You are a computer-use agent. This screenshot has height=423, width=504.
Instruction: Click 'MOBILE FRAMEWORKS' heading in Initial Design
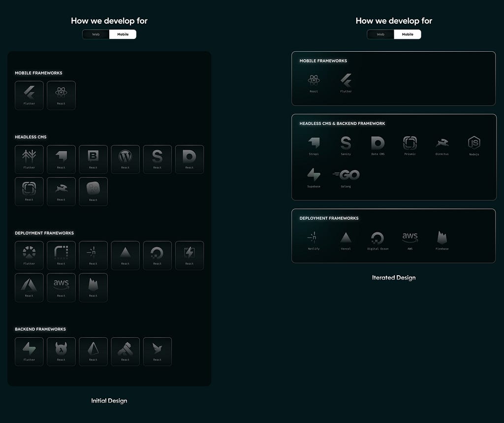[38, 73]
